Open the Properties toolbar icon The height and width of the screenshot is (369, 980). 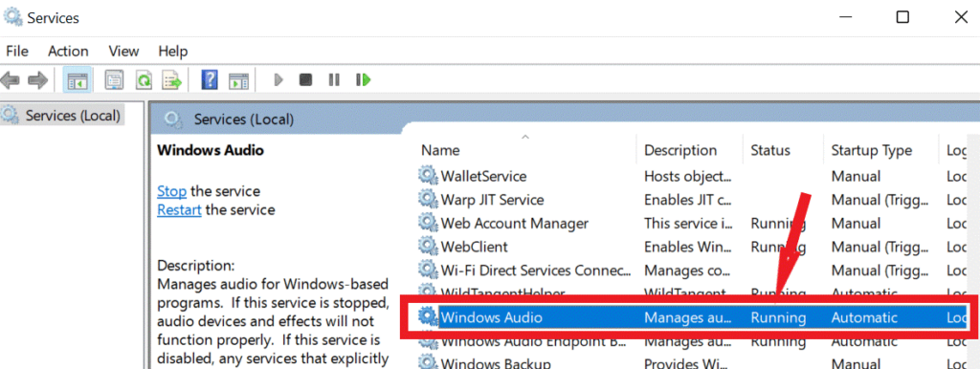(x=114, y=80)
